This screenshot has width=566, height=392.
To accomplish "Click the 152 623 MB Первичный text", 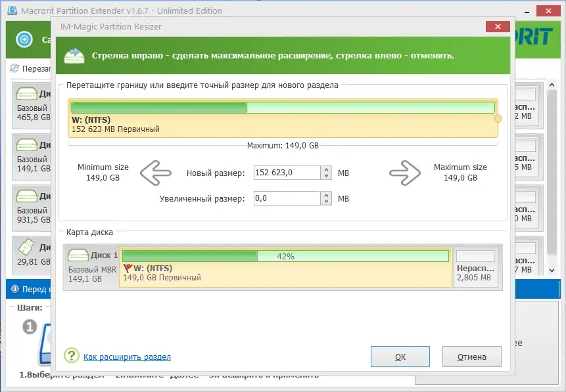I will [116, 129].
